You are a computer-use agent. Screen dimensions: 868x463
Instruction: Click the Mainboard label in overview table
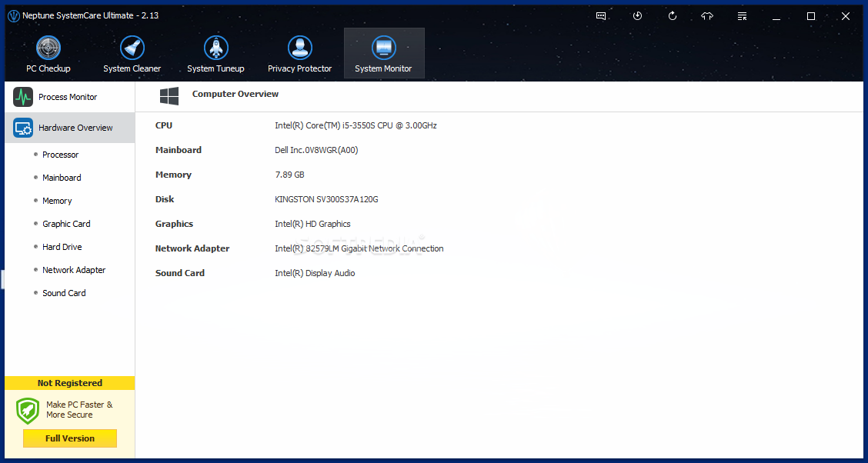tap(179, 150)
